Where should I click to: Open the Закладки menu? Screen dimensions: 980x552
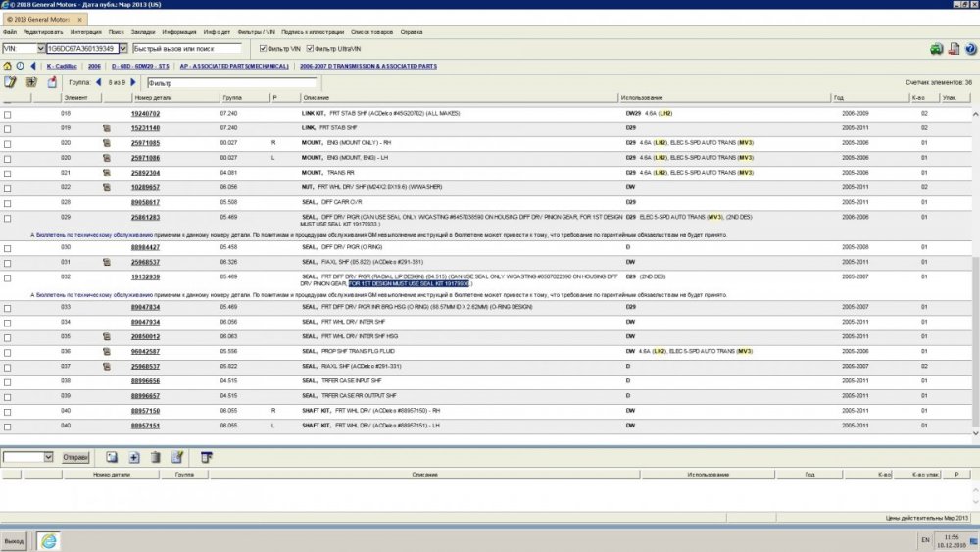(x=142, y=32)
